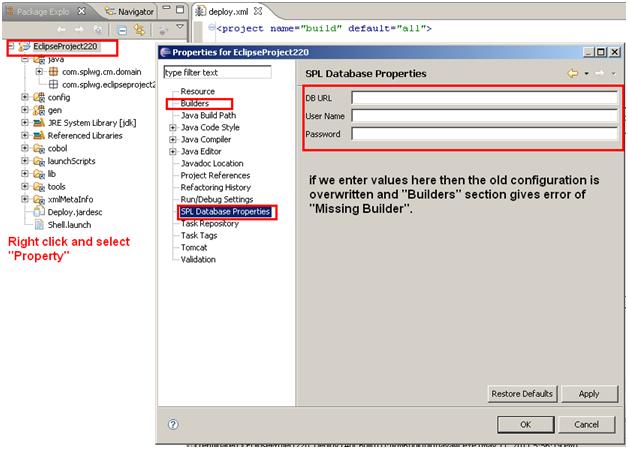Expand the cobol folder
Viewport: 628px width, 449px height.
point(25,148)
